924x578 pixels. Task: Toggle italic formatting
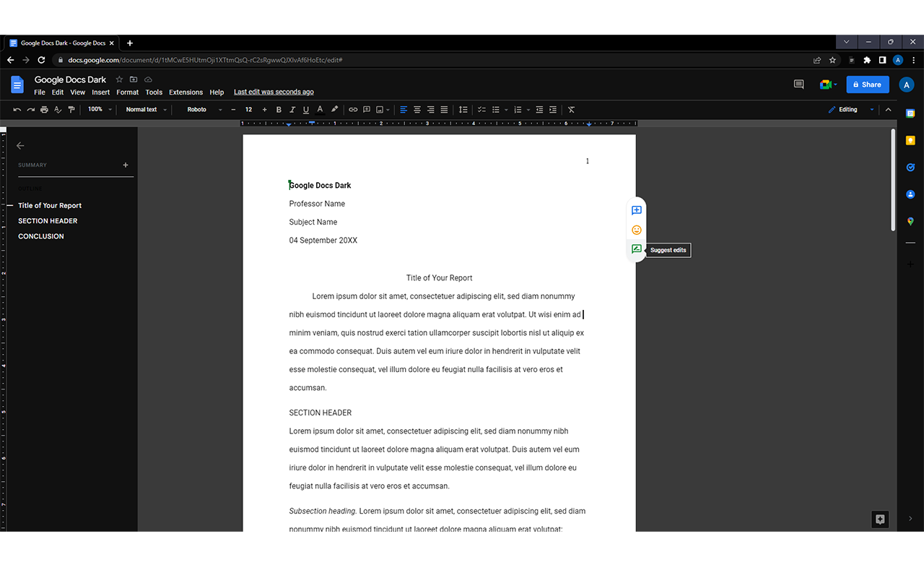292,110
